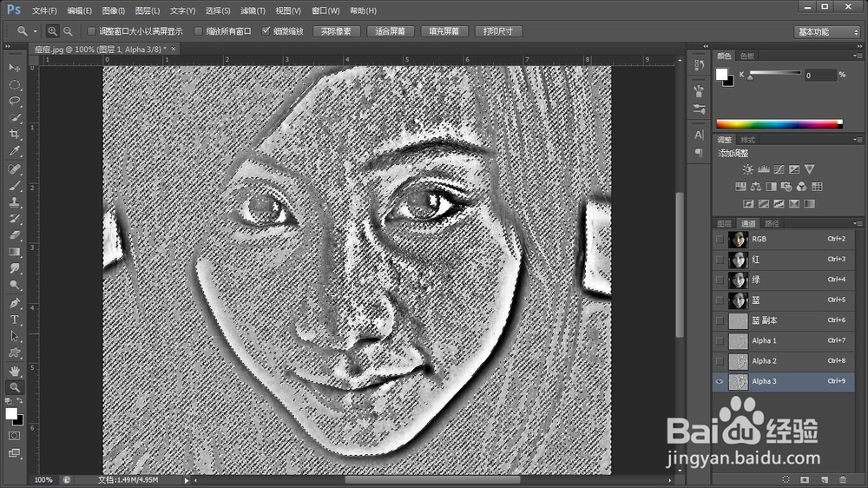This screenshot has width=868, height=488.
Task: Open channels panel flyout menu
Action: [x=857, y=223]
